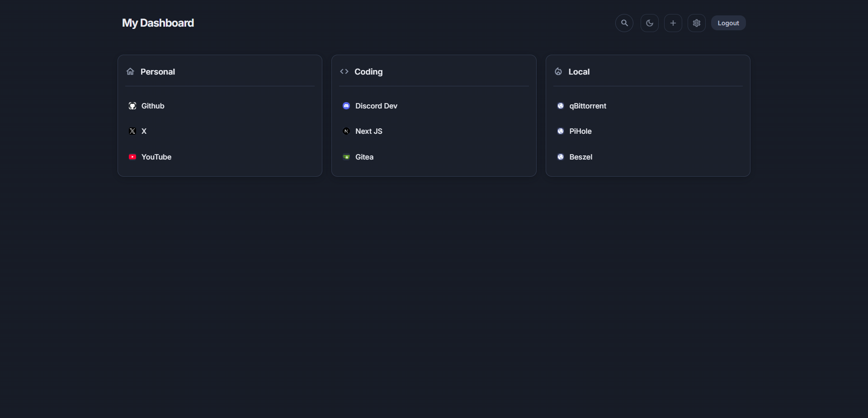Click the Logout button
Viewport: 868px width, 418px height.
tap(728, 23)
